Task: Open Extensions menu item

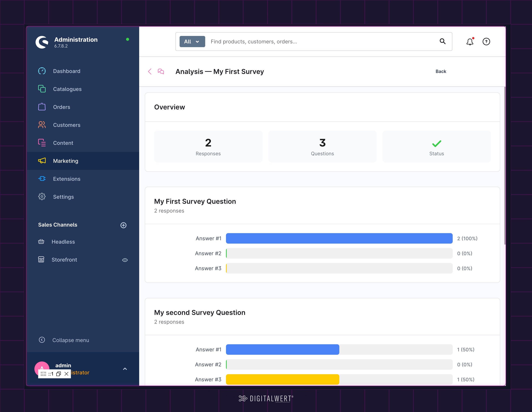Action: point(83,179)
